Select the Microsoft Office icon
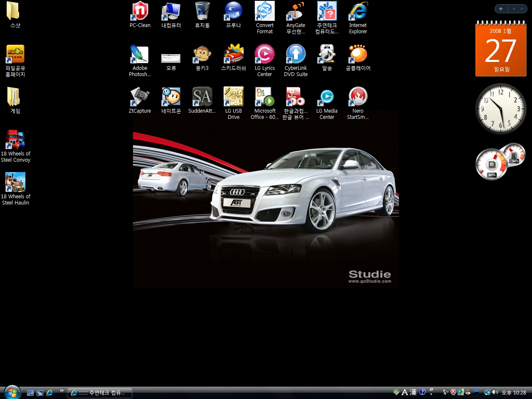The height and width of the screenshot is (399, 532). (265, 103)
